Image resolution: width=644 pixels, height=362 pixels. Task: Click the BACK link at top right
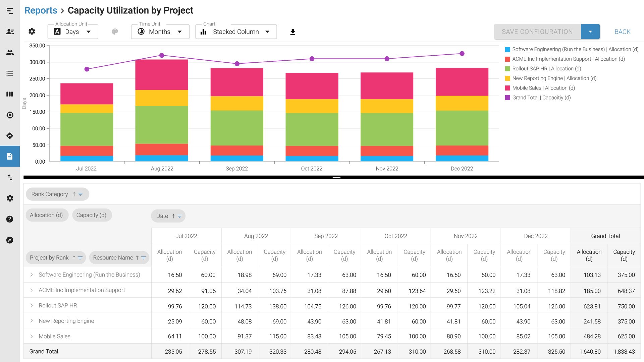click(x=622, y=31)
